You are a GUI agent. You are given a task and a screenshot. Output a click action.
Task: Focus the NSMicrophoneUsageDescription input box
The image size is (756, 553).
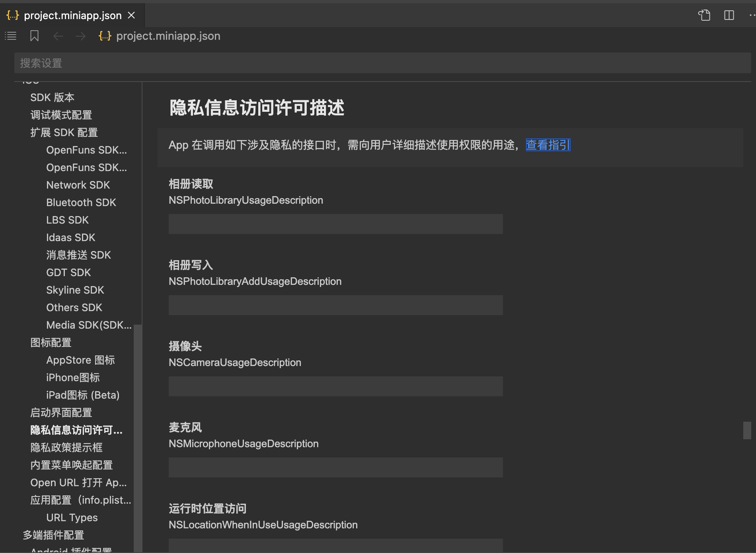tap(335, 467)
